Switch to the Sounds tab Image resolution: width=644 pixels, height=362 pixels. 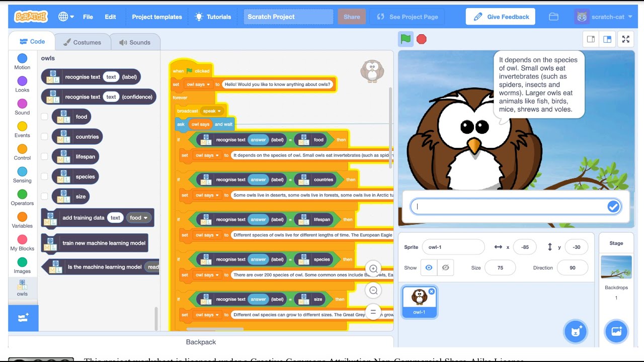coord(135,42)
